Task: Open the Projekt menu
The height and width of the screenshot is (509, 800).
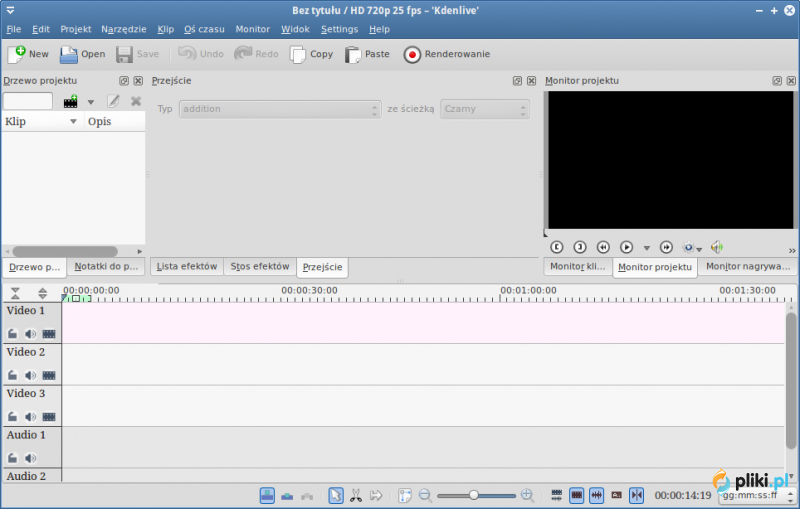Action: click(x=76, y=29)
